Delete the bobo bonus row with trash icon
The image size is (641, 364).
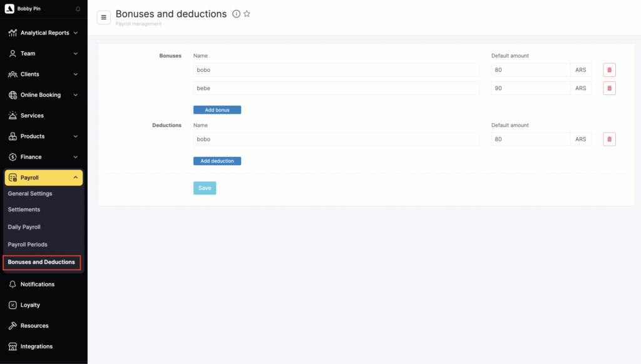click(x=609, y=70)
